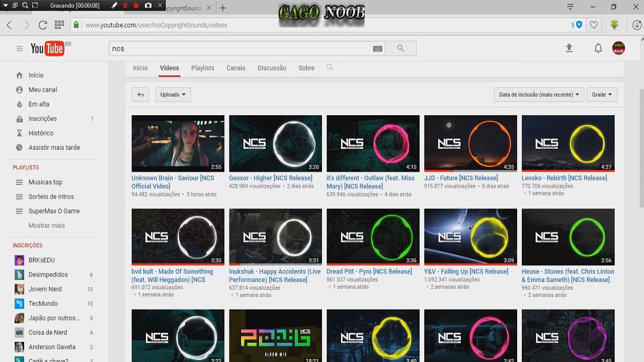
Task: Click the green padlock security icon
Action: pyautogui.click(x=76, y=25)
